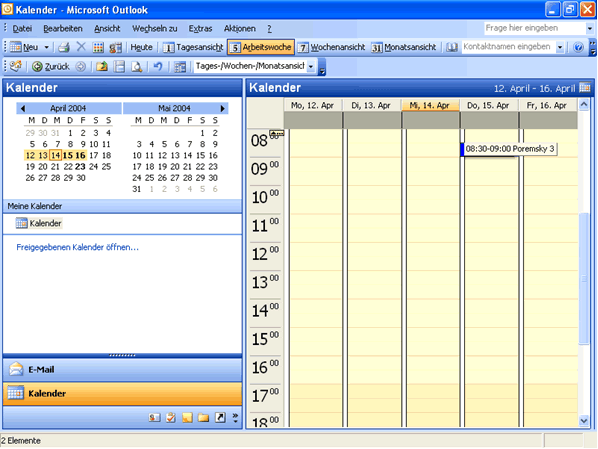
Task: Click Freigegebenen Kalender öffnen link
Action: [77, 247]
